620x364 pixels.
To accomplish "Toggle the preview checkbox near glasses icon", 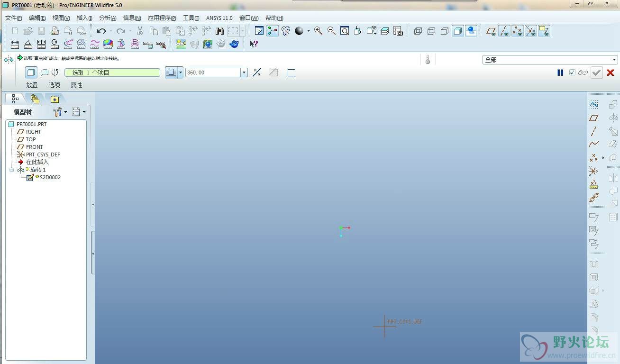I will coord(572,73).
